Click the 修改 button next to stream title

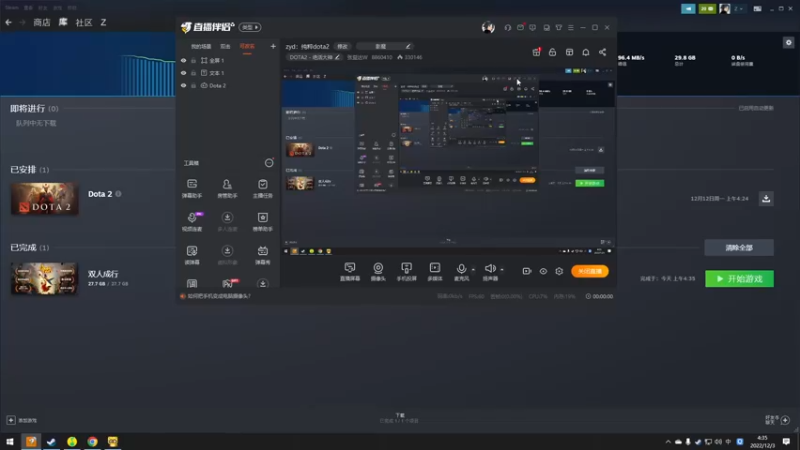342,46
